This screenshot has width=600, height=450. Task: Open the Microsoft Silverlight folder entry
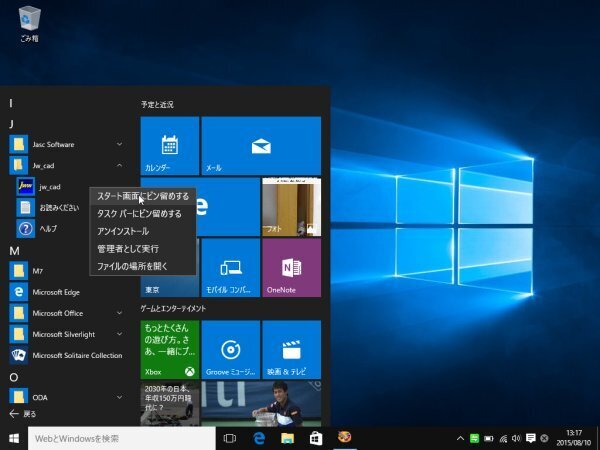click(68, 334)
